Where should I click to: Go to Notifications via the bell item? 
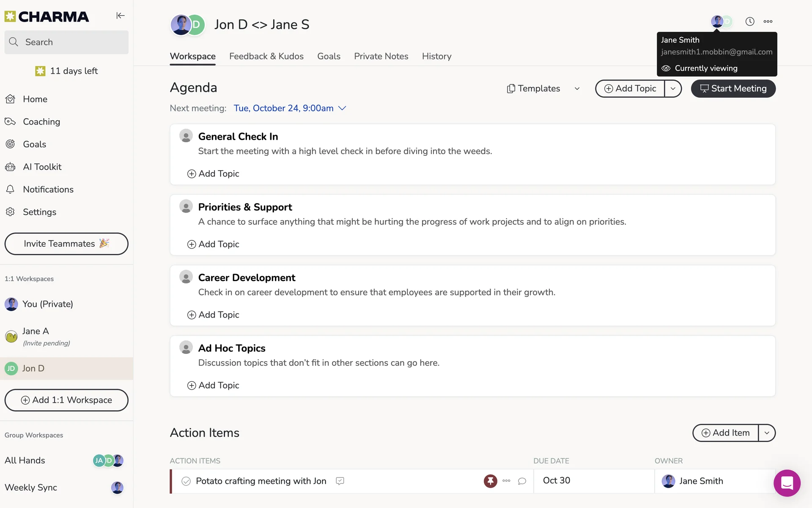coord(48,189)
